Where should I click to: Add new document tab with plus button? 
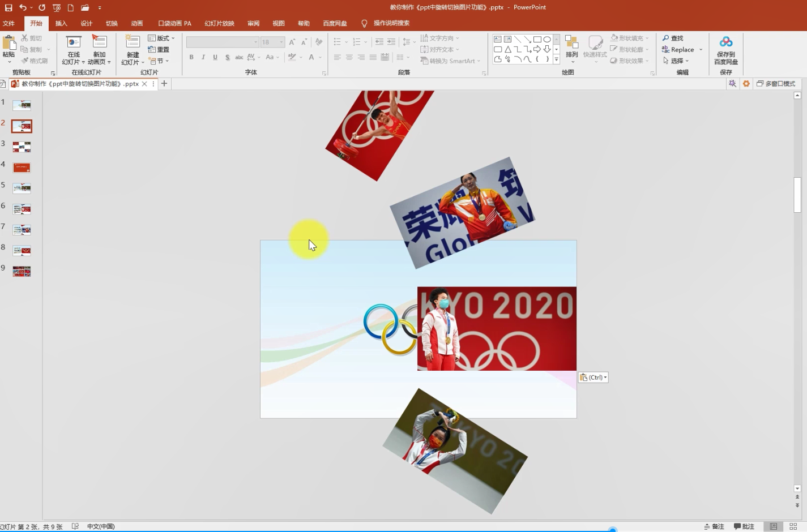[164, 84]
